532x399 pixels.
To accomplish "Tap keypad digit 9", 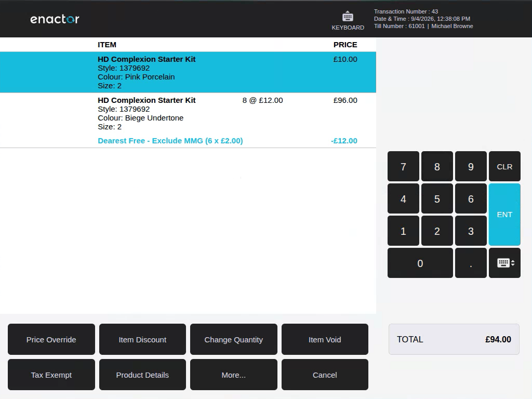I will pyautogui.click(x=471, y=166).
